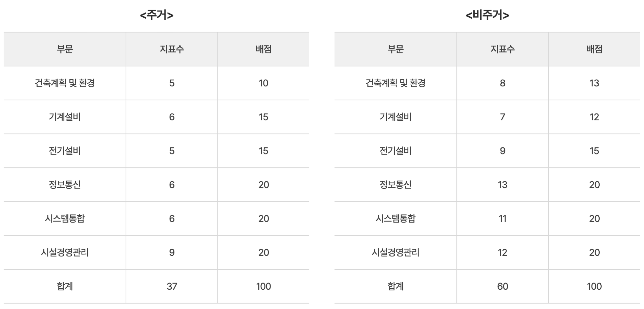Screen dimensions: 644x309
Task: Click 비주거 합계 배점 value 100
Action: point(594,286)
